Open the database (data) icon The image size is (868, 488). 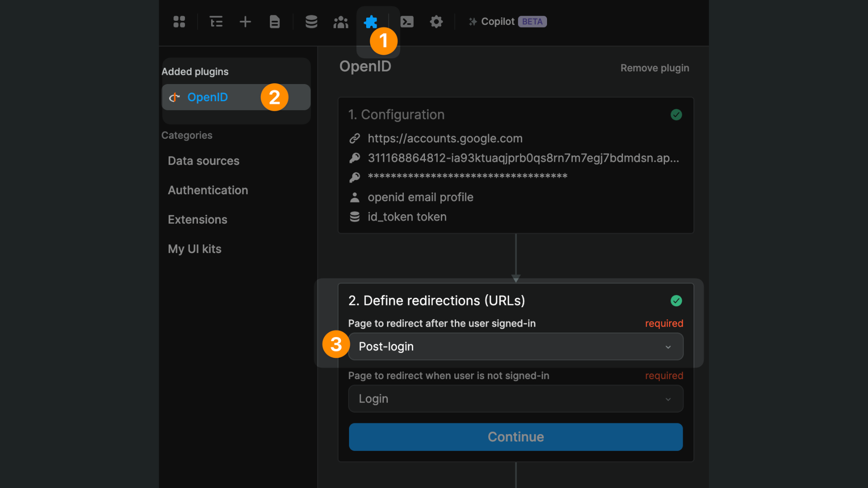point(311,21)
